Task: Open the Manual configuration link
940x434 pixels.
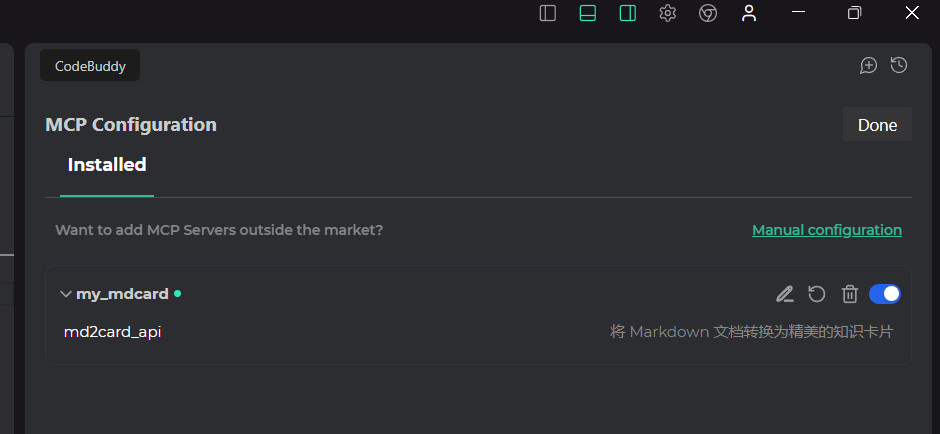Action: click(x=826, y=230)
